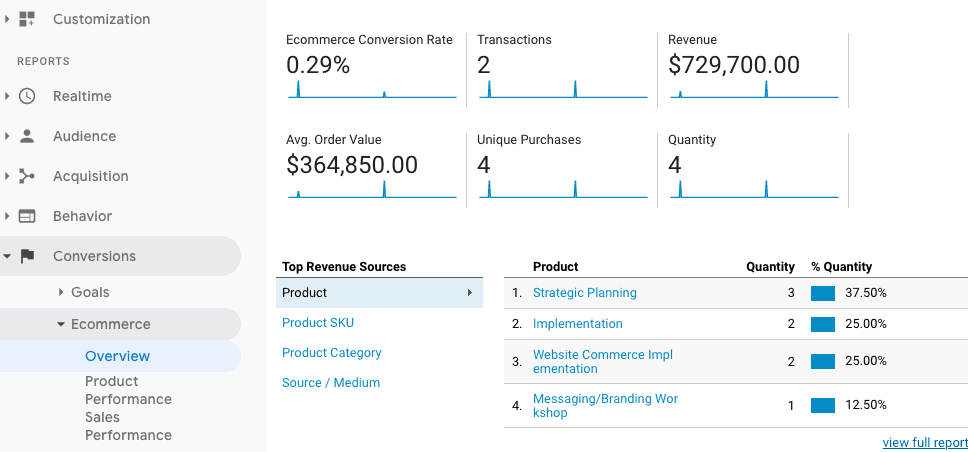Screen dimensions: 968x452
Task: Open the Product Performance report
Action: (128, 390)
